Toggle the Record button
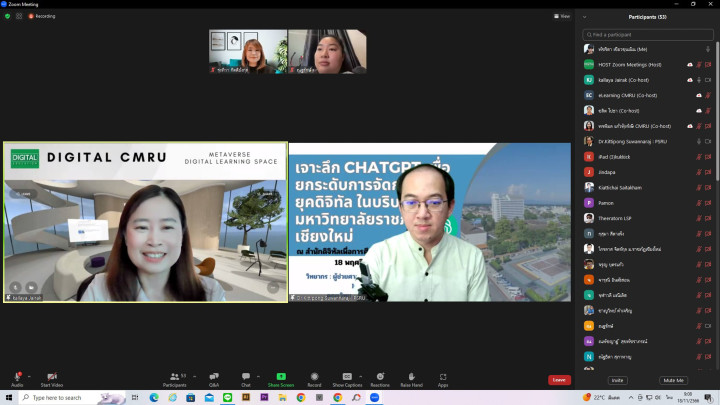Image resolution: width=720 pixels, height=405 pixels. [314, 379]
